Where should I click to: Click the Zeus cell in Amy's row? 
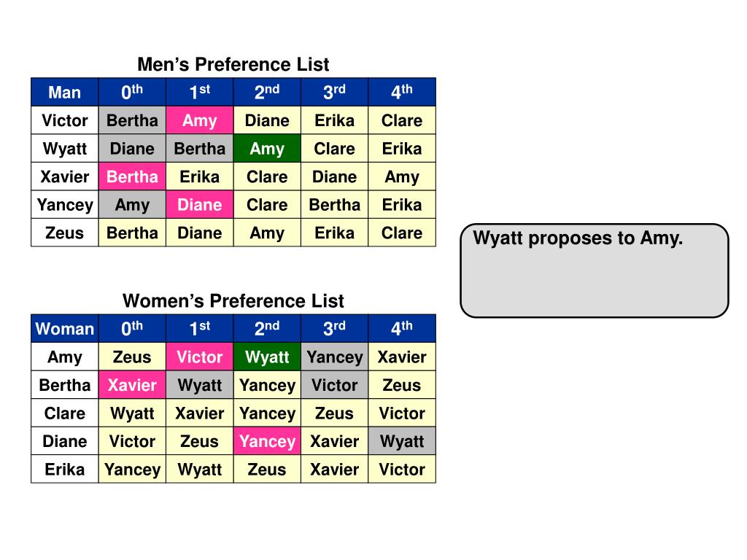pos(132,357)
